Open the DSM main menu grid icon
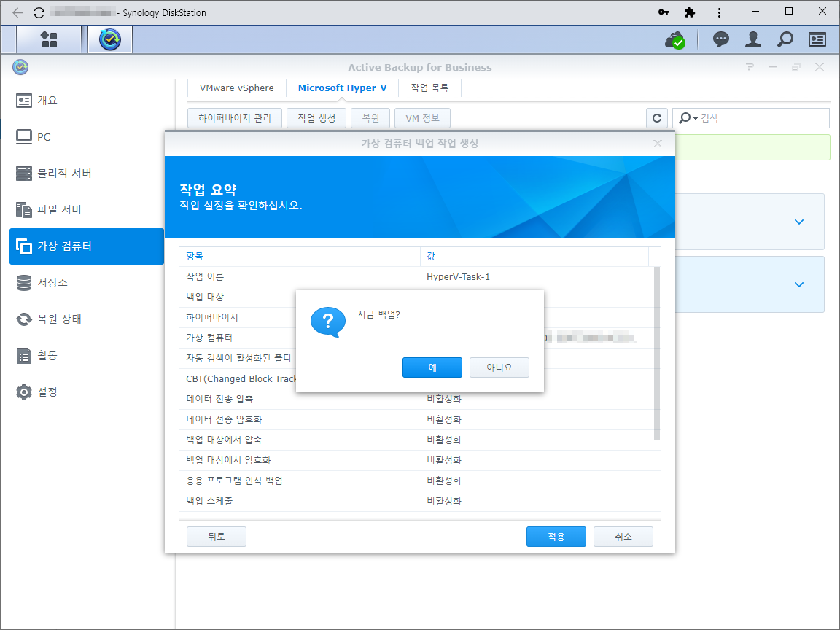Viewport: 840px width, 630px height. (x=49, y=39)
